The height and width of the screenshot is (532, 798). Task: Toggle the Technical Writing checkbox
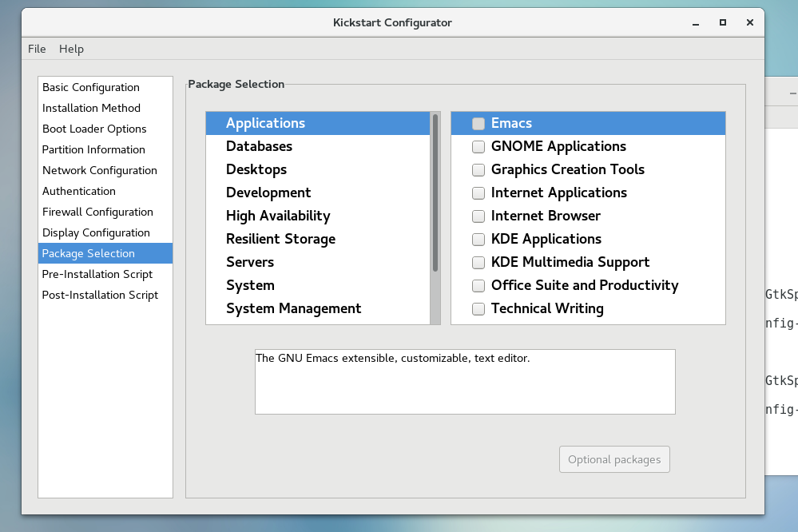click(x=478, y=309)
